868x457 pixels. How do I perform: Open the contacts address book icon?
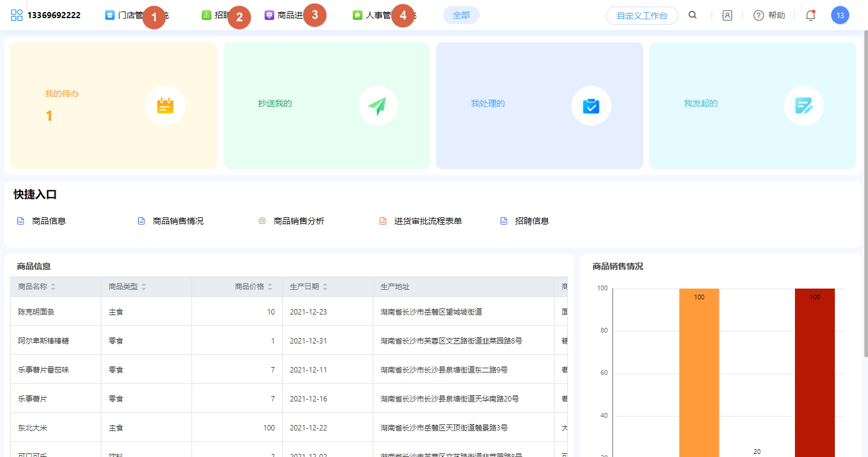pyautogui.click(x=727, y=16)
